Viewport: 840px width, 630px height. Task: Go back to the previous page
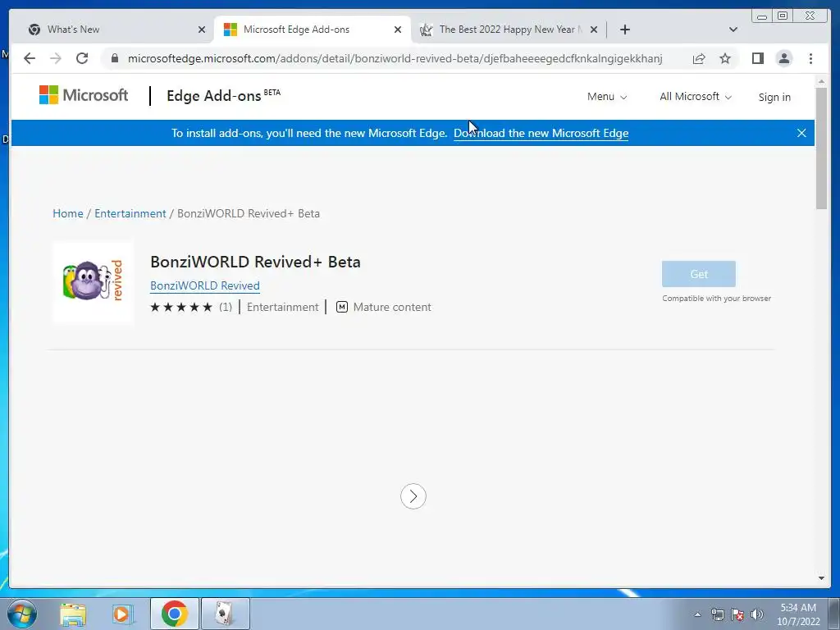pos(30,58)
